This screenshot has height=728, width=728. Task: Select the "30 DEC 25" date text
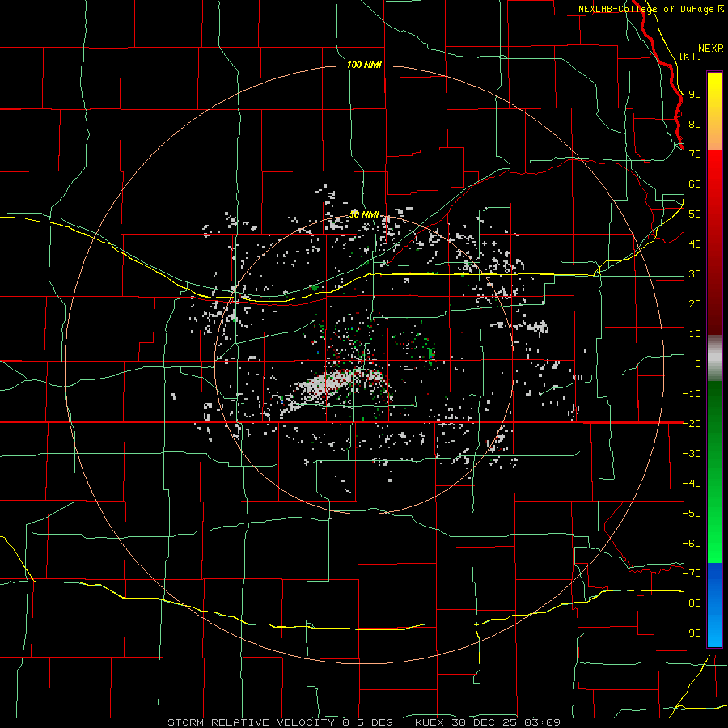[x=485, y=722]
